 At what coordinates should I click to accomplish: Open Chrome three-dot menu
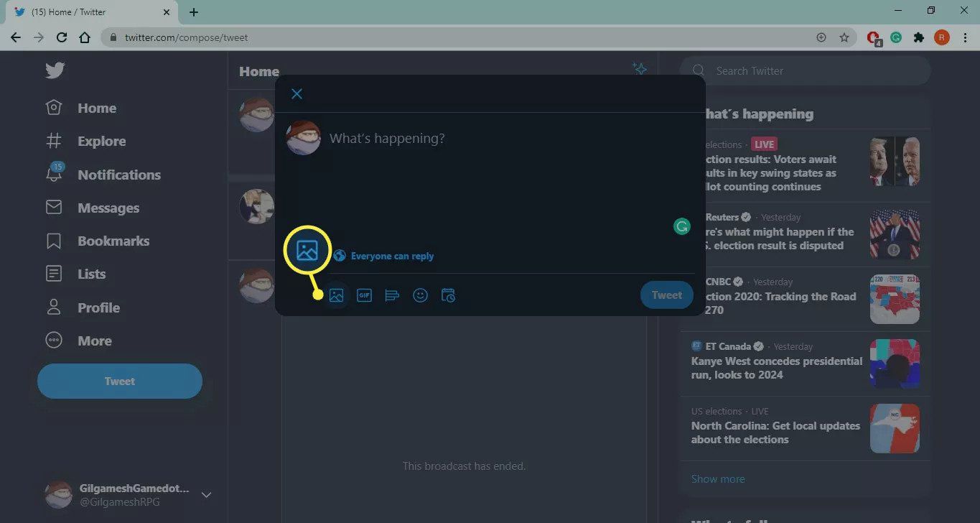tap(964, 37)
